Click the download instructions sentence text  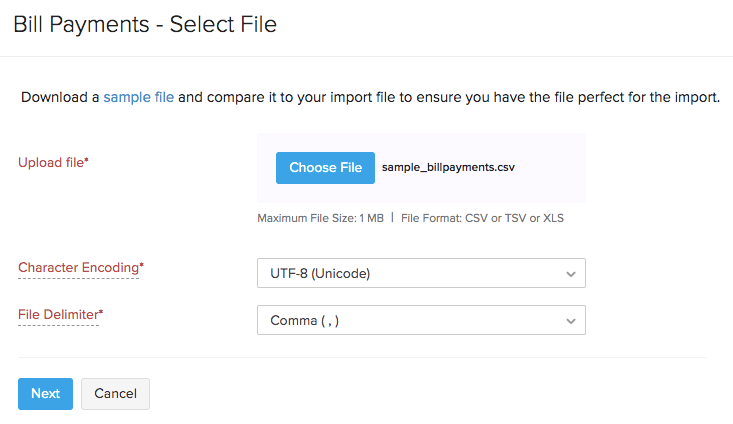pos(450,98)
